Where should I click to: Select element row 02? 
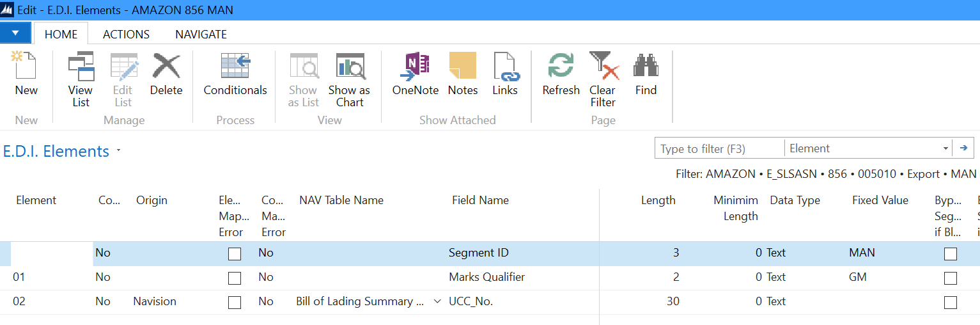(x=19, y=301)
